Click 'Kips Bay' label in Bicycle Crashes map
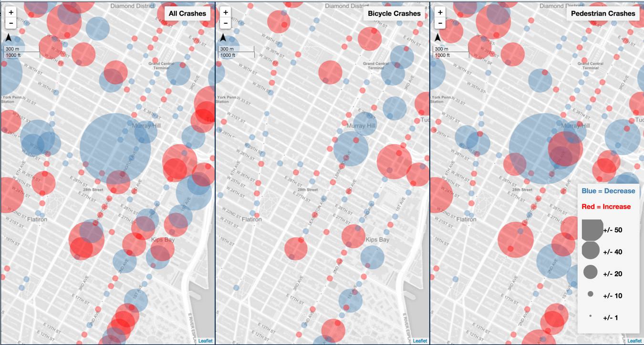 click(377, 240)
